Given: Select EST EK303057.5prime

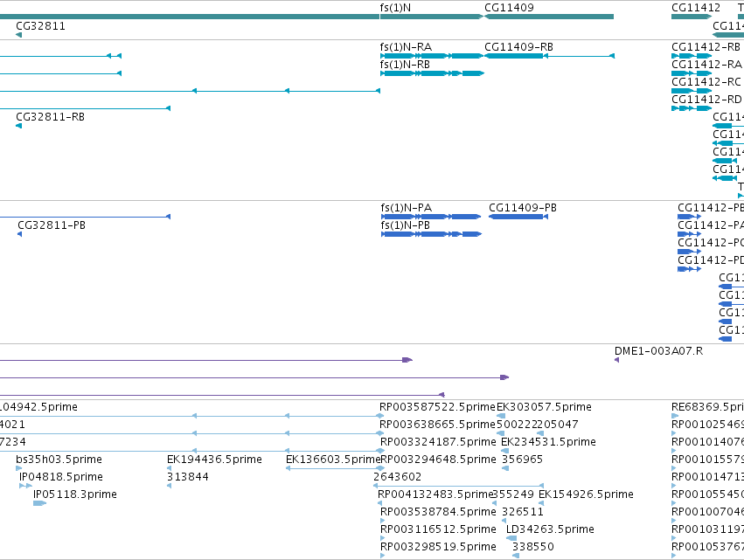Looking at the screenshot, I should pos(544,407).
